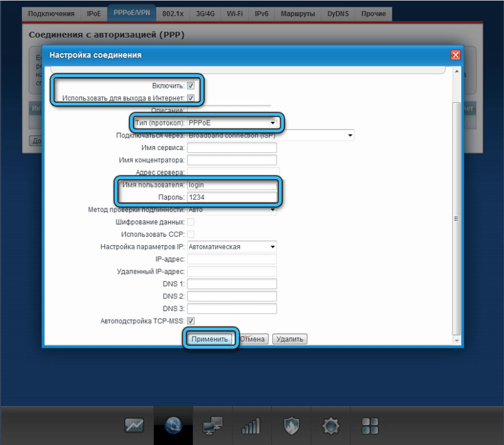Click the dialog scrollbar down arrow
The image size is (504, 445).
(x=457, y=340)
